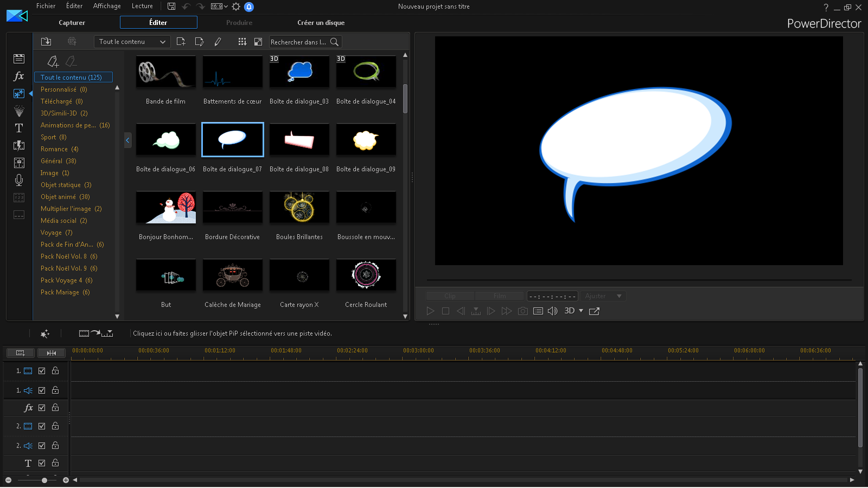
Task: Click the create new PiP object icon
Action: tap(181, 42)
